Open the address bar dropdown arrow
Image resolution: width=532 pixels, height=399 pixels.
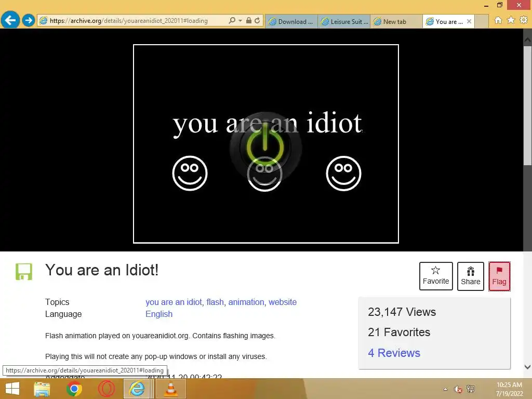(x=240, y=21)
